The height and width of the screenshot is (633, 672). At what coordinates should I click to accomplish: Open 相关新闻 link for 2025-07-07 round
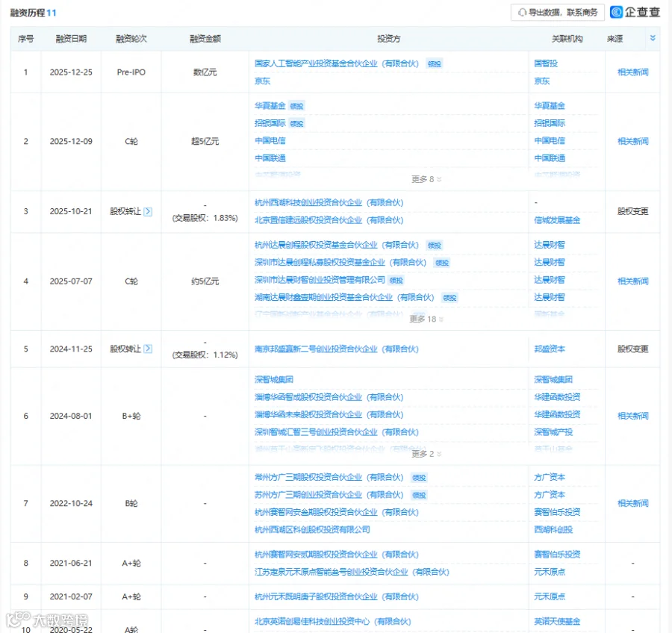tap(632, 281)
